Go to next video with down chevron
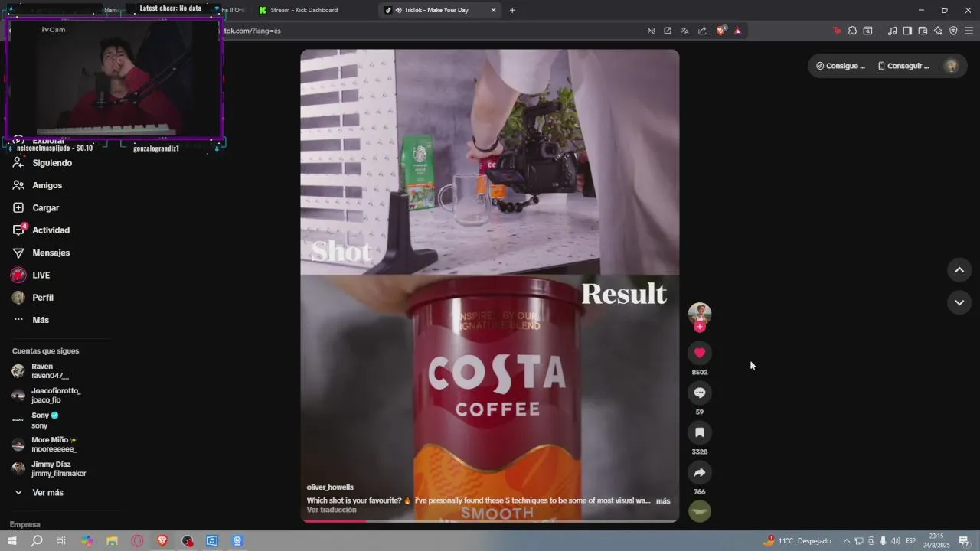This screenshot has height=551, width=980. [x=959, y=302]
